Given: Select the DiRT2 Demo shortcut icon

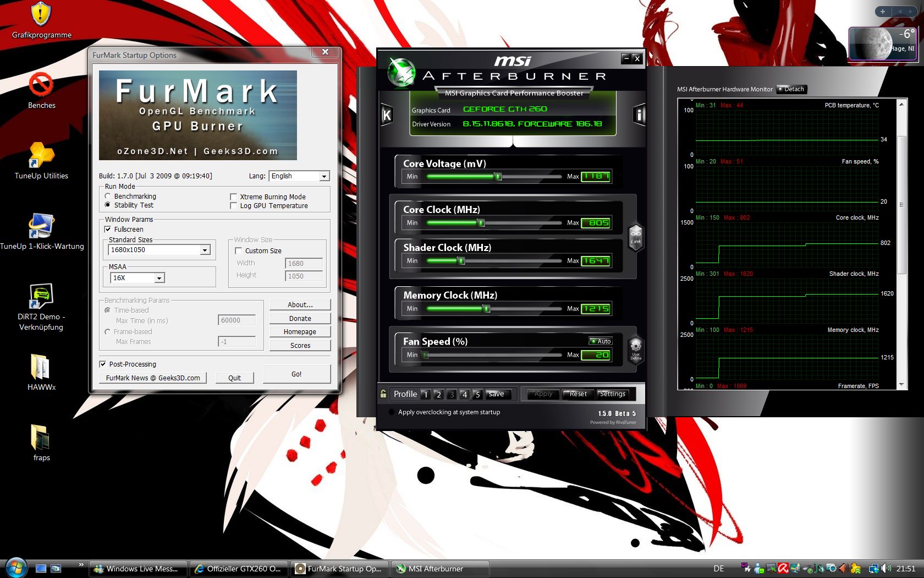Looking at the screenshot, I should coord(41,307).
